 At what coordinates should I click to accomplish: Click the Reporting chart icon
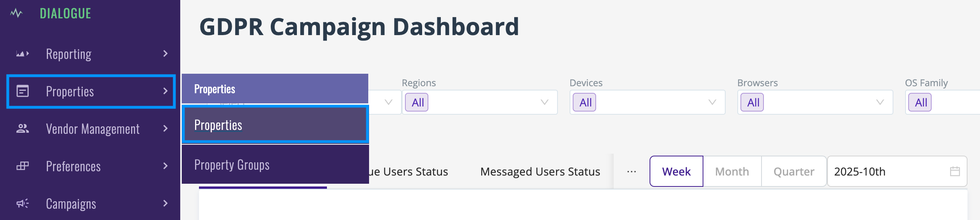click(22, 54)
